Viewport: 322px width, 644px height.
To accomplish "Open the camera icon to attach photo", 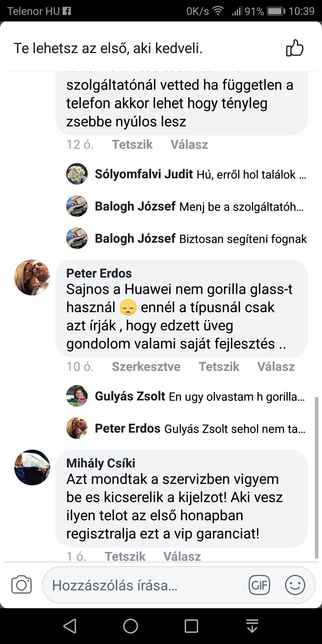I will [x=21, y=585].
